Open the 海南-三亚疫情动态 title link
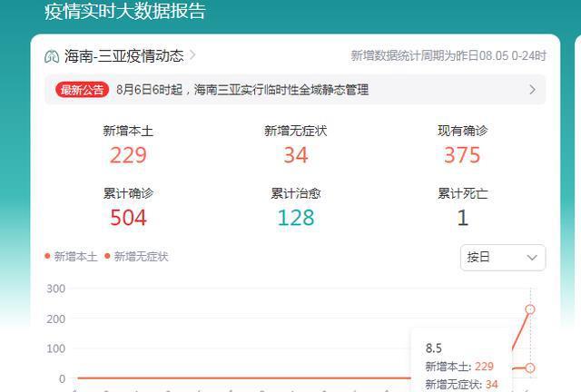The width and height of the screenshot is (581, 392). 124,56
